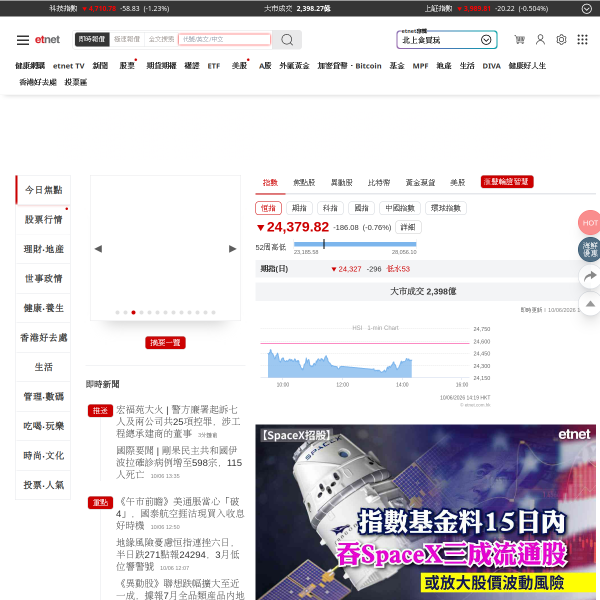
Task: Select the 國指 index pill
Action: coord(361,208)
